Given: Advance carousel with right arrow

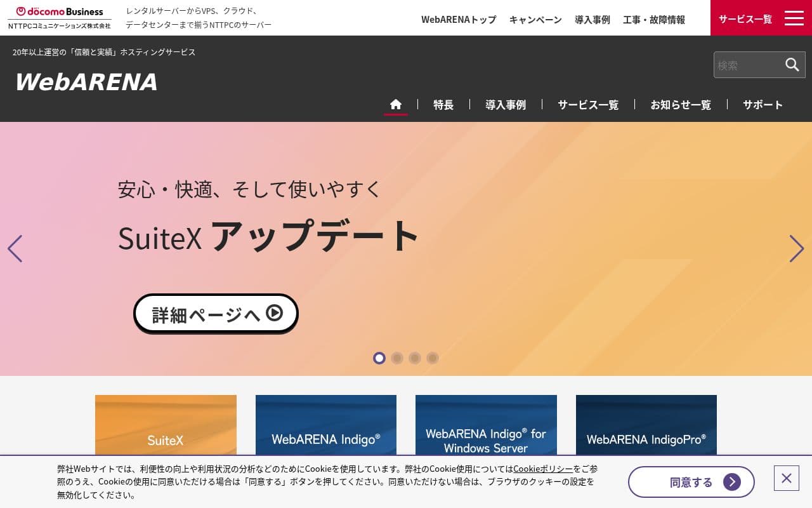Looking at the screenshot, I should pos(797,248).
